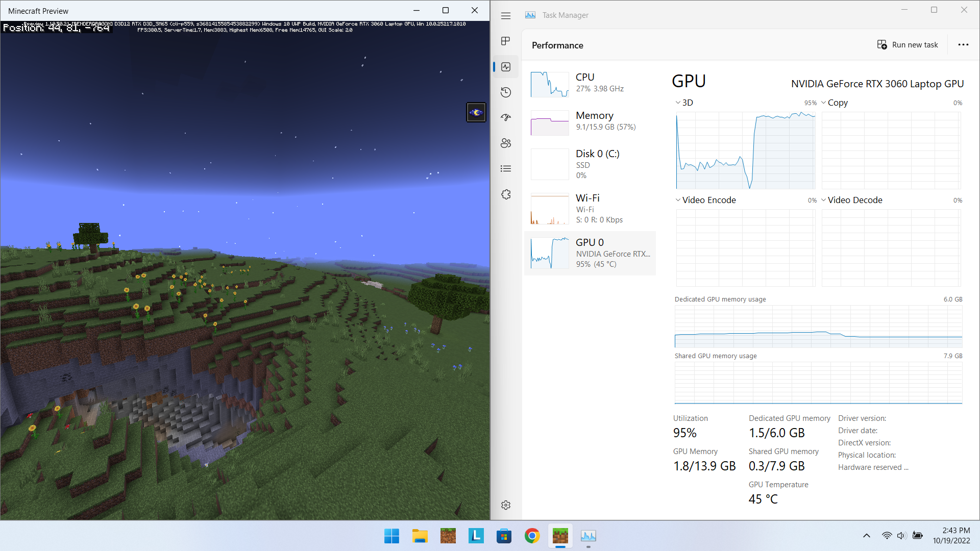Open Task Manager settings gear
Screen dimensions: 980x551
coord(506,505)
